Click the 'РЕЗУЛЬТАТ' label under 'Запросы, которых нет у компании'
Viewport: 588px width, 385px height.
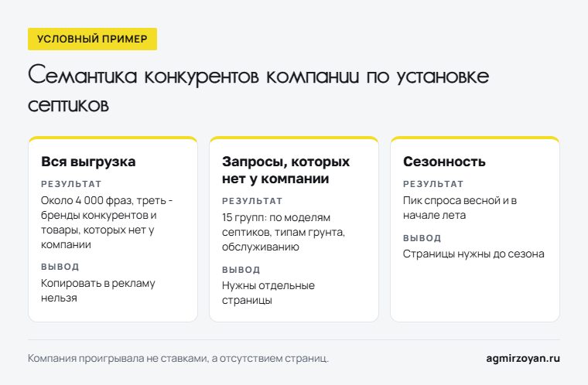click(x=252, y=201)
